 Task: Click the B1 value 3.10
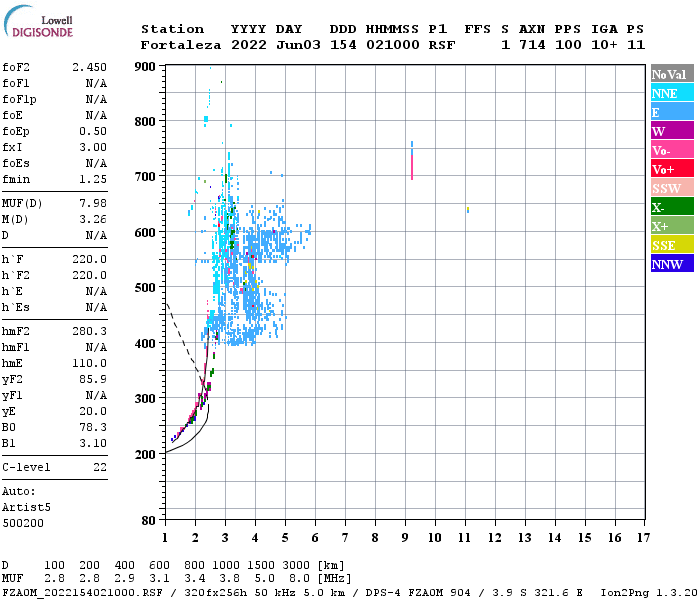click(x=93, y=443)
